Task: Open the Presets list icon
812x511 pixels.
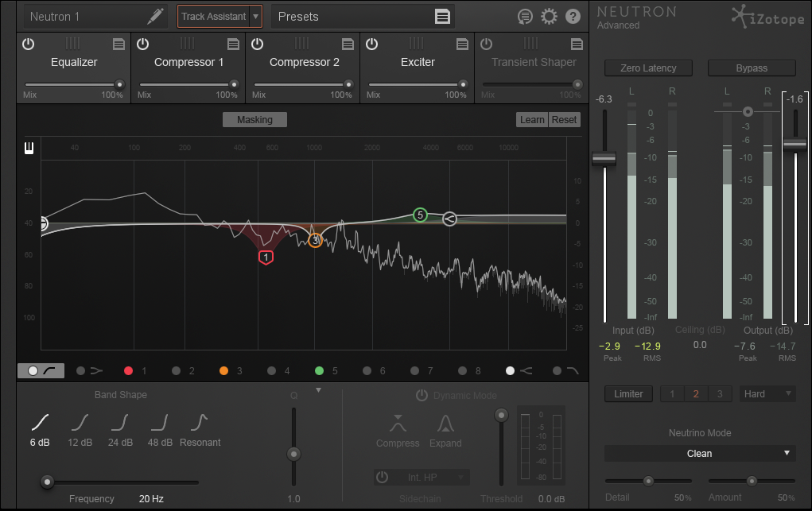Action: tap(442, 17)
